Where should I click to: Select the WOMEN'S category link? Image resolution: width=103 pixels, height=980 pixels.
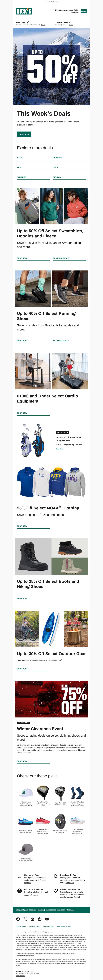click(57, 158)
